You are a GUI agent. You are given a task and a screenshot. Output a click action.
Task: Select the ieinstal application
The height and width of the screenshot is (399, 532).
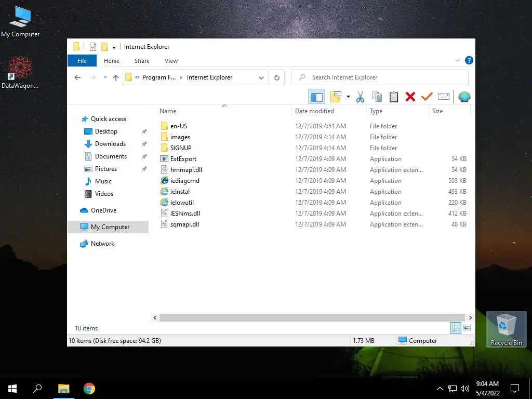180,191
